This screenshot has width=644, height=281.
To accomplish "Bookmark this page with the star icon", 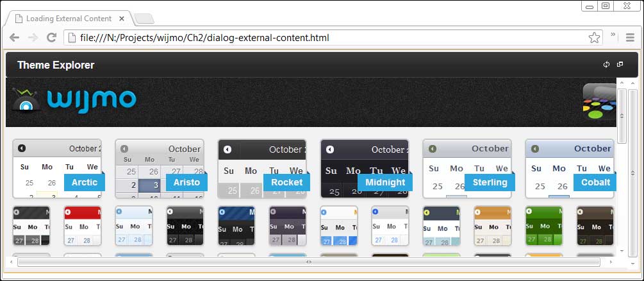I will pos(594,38).
